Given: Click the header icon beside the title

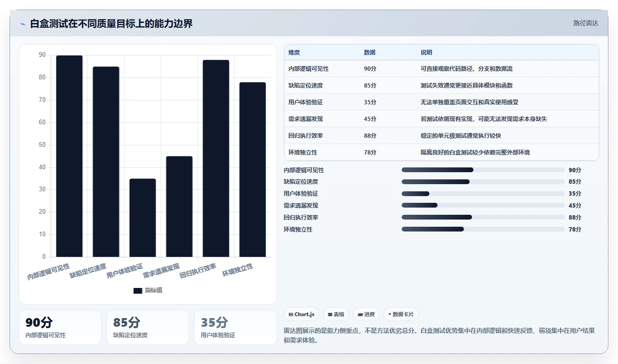Looking at the screenshot, I should 22,24.
